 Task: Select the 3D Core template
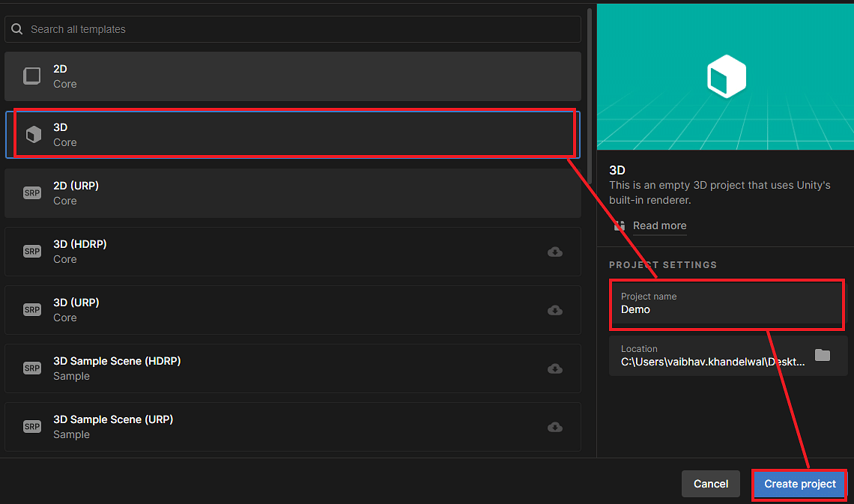tap(293, 135)
